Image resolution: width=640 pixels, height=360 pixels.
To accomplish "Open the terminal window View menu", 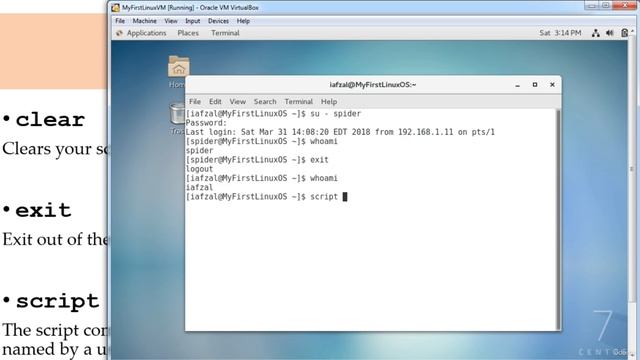I will [238, 102].
